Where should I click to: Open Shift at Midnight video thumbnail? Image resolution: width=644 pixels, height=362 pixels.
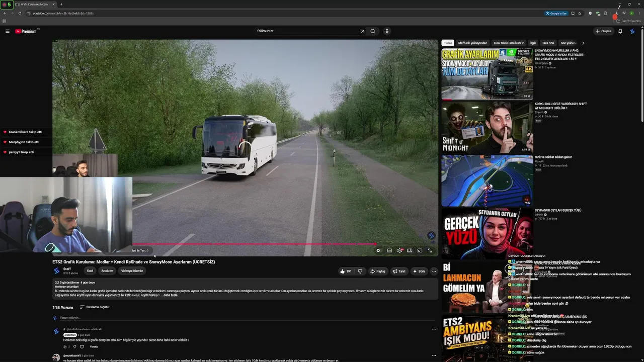[487, 128]
